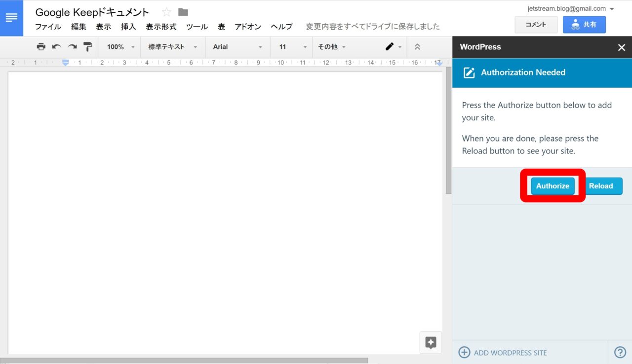Undo the last action
This screenshot has width=632, height=364.
[56, 47]
